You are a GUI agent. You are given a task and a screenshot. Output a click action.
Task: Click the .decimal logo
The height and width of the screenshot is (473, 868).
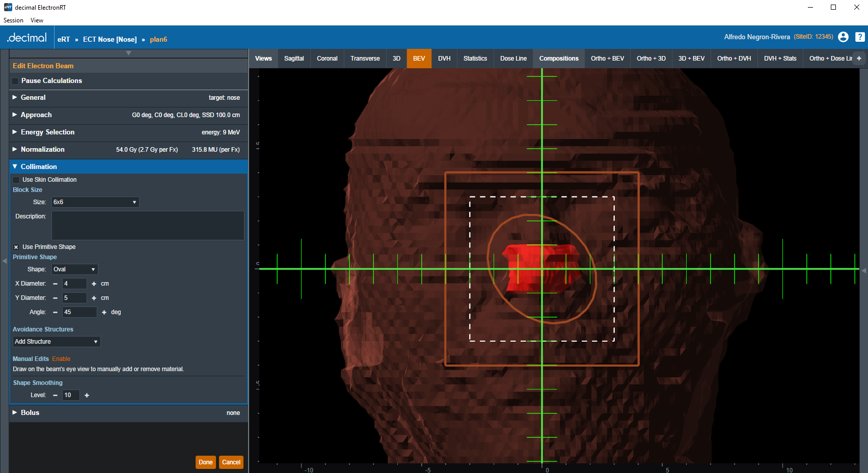point(27,38)
